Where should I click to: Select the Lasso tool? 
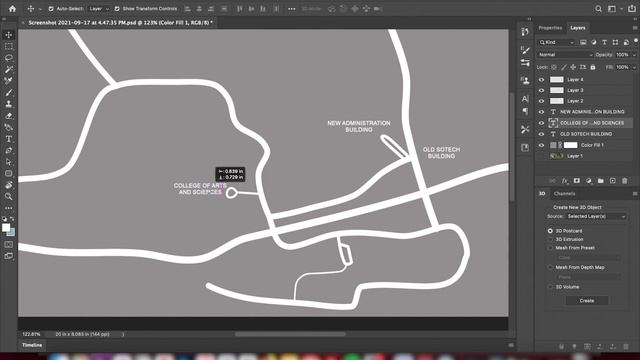[x=9, y=58]
